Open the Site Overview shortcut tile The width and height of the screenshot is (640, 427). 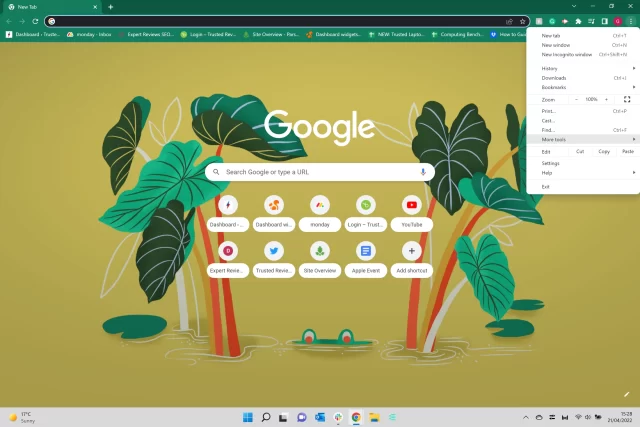click(x=320, y=260)
